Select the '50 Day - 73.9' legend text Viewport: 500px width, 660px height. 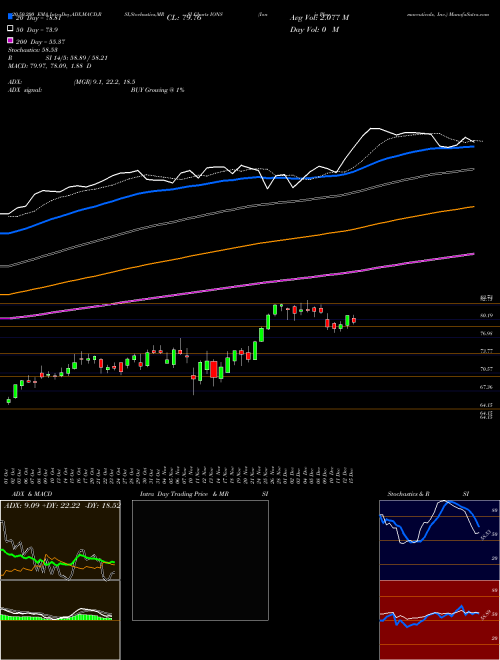point(37,29)
